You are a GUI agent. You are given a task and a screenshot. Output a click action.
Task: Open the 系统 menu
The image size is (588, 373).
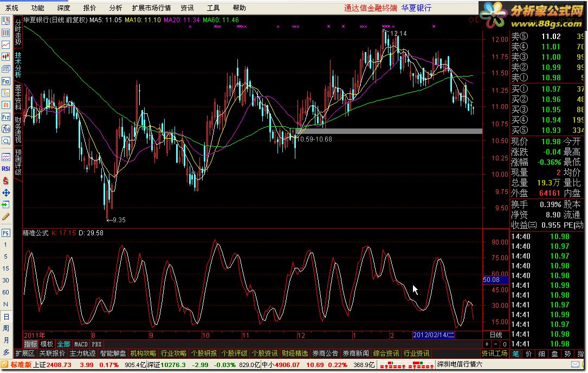click(x=11, y=8)
